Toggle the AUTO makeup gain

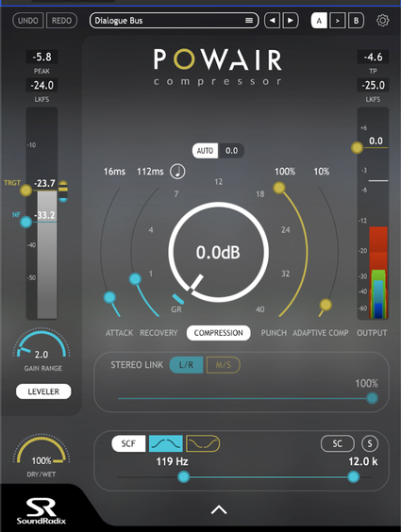click(205, 151)
